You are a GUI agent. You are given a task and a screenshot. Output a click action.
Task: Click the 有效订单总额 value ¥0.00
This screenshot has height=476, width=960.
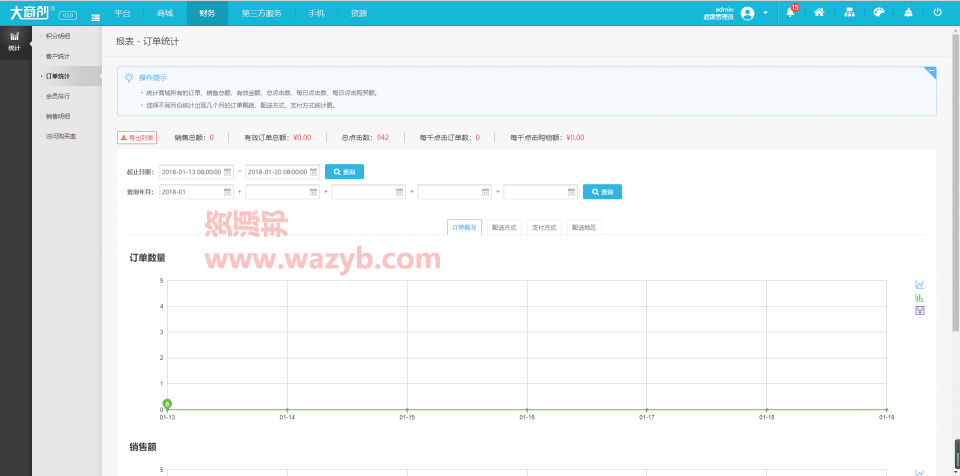(x=302, y=138)
